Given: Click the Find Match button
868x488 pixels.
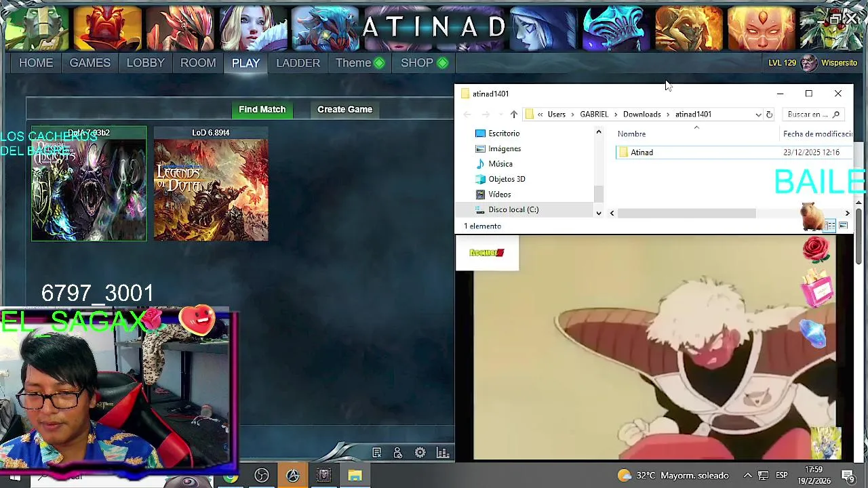Looking at the screenshot, I should (x=262, y=109).
